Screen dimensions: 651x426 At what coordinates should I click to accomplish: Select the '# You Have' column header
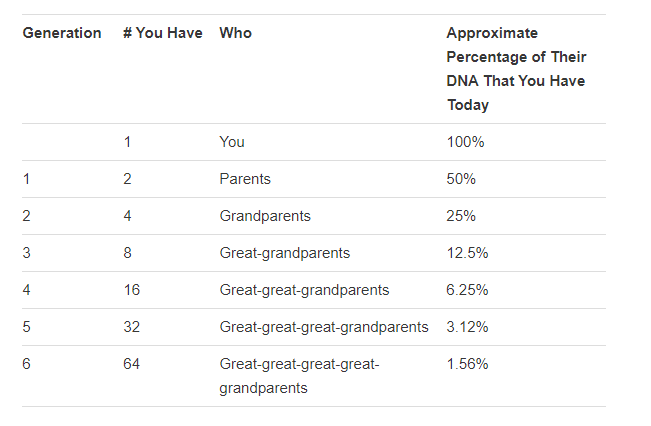click(163, 33)
